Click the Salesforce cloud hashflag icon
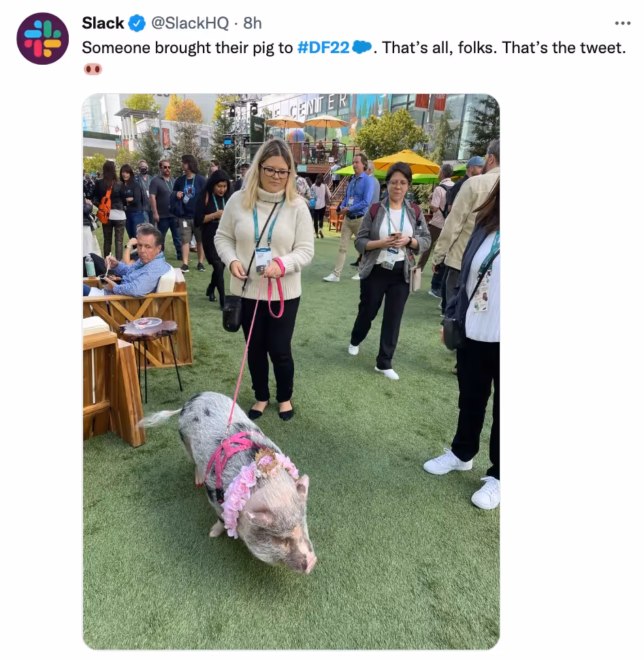 pos(361,47)
